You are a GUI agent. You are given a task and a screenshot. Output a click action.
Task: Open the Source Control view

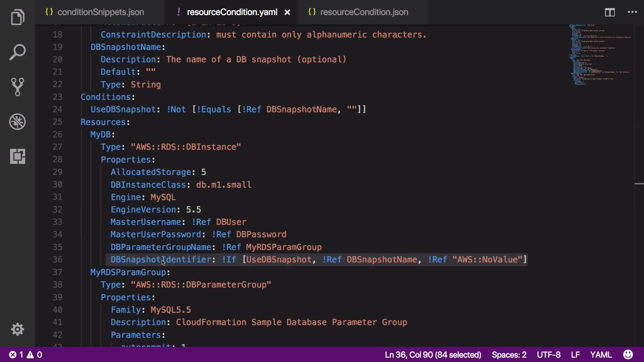[x=17, y=87]
